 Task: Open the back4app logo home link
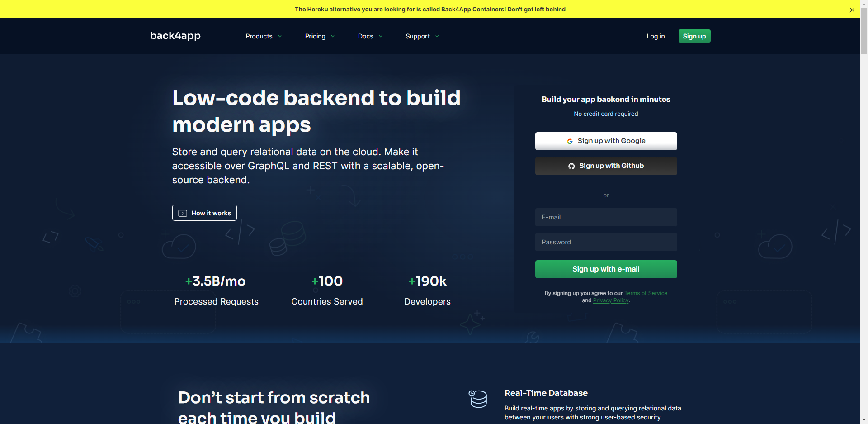click(x=175, y=36)
